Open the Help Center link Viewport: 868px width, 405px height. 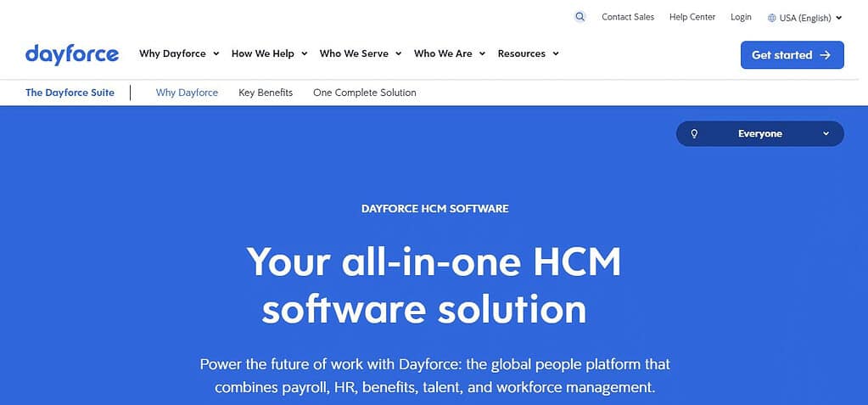tap(692, 17)
